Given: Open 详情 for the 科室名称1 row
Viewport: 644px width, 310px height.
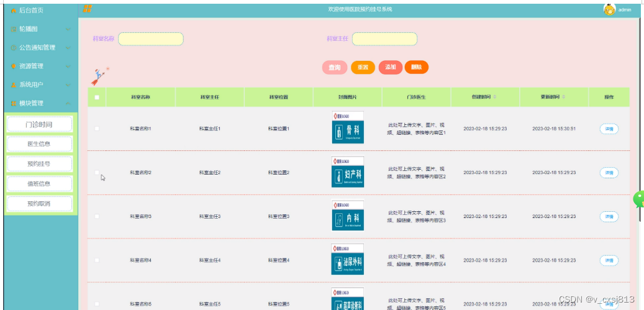Looking at the screenshot, I should tap(609, 129).
